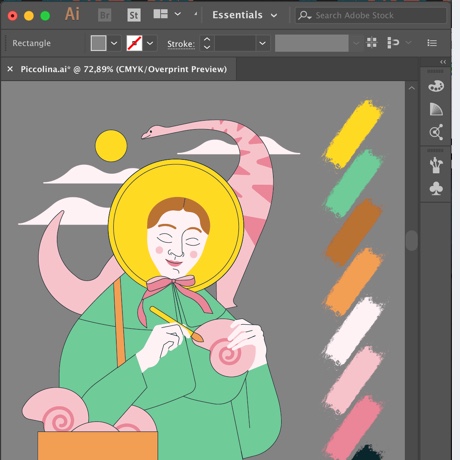Open the Essentials workspace switcher
Screen dimensions: 460x460
[x=244, y=15]
